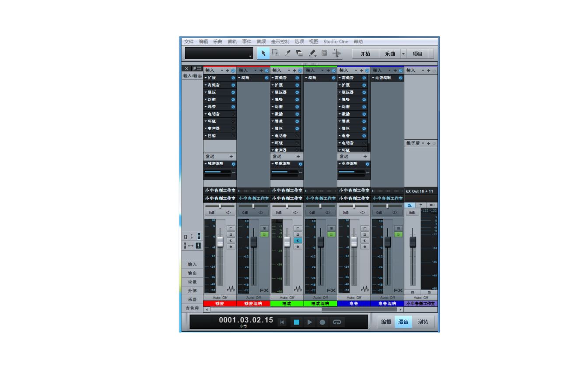Select the Bend marker waveform tool
The width and height of the screenshot is (588, 368).
336,53
